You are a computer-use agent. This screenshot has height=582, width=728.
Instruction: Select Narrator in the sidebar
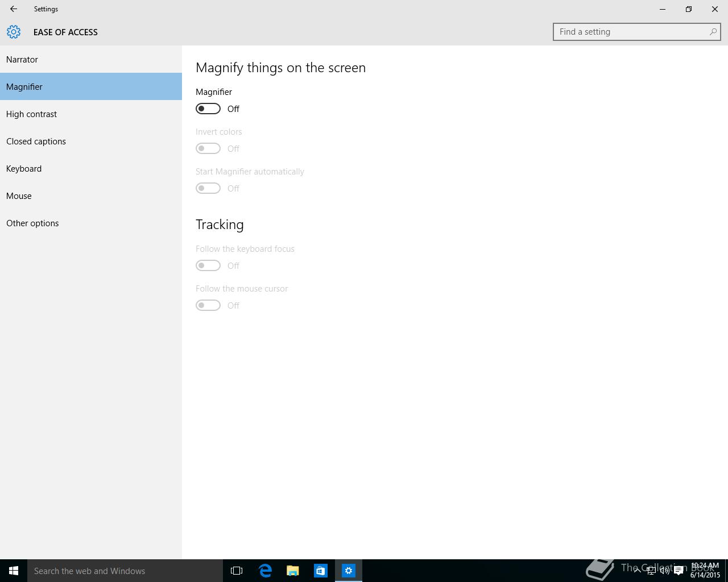[x=91, y=59]
